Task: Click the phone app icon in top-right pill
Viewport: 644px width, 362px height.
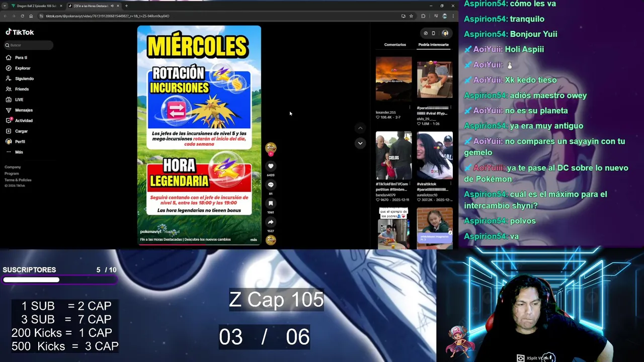Action: [x=433, y=33]
